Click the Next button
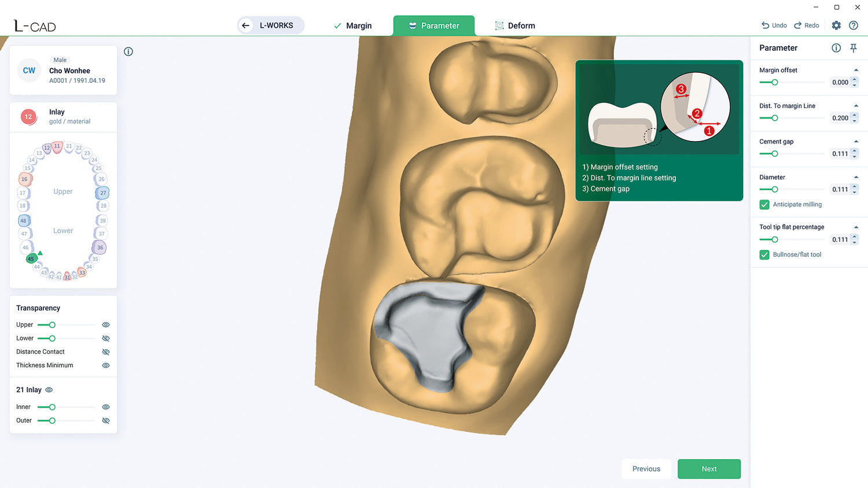Image resolution: width=868 pixels, height=488 pixels. 709,469
